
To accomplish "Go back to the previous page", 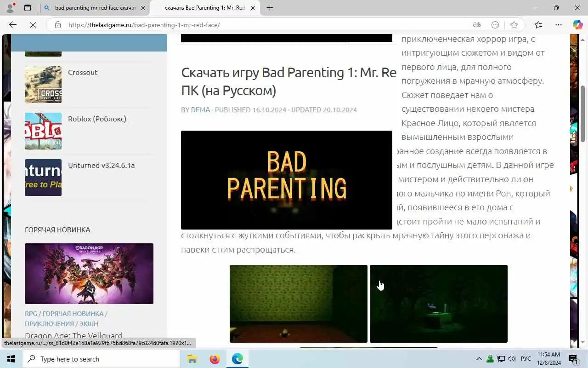I will [x=13, y=25].
